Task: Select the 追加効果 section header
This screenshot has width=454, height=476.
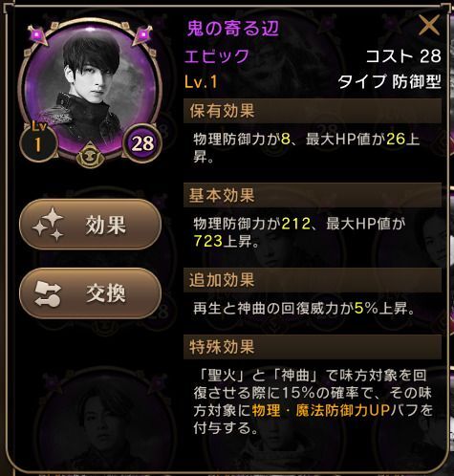Action: (313, 280)
